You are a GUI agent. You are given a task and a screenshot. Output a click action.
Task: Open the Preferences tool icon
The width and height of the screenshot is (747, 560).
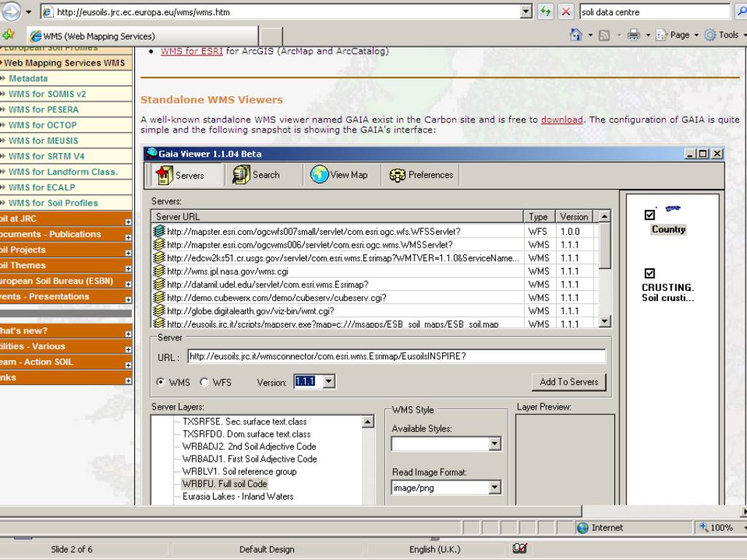398,175
